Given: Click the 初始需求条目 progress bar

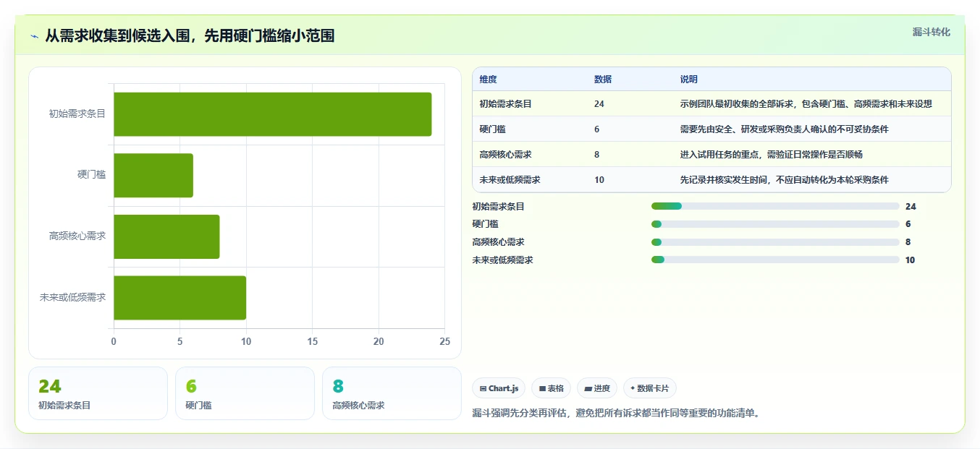Looking at the screenshot, I should 775,206.
